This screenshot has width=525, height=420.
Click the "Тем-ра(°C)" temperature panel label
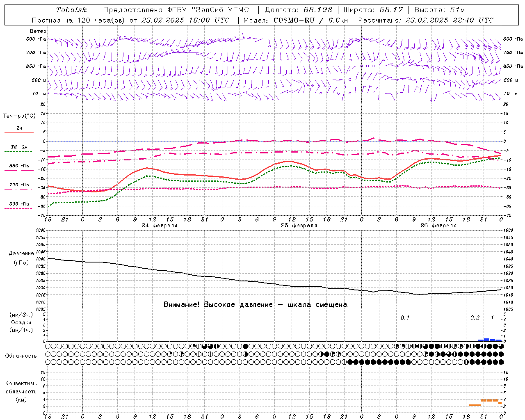point(19,116)
